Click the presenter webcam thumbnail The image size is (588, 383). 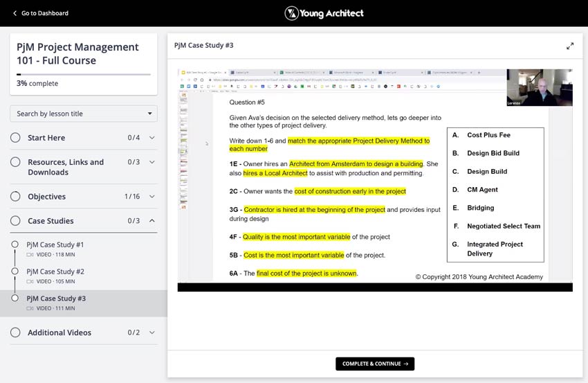pos(539,87)
